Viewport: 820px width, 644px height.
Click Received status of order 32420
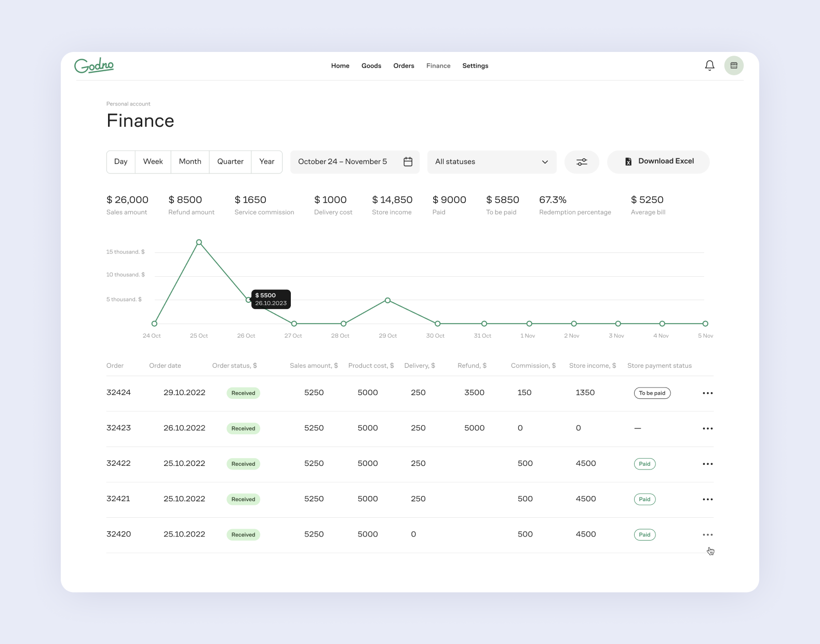243,534
